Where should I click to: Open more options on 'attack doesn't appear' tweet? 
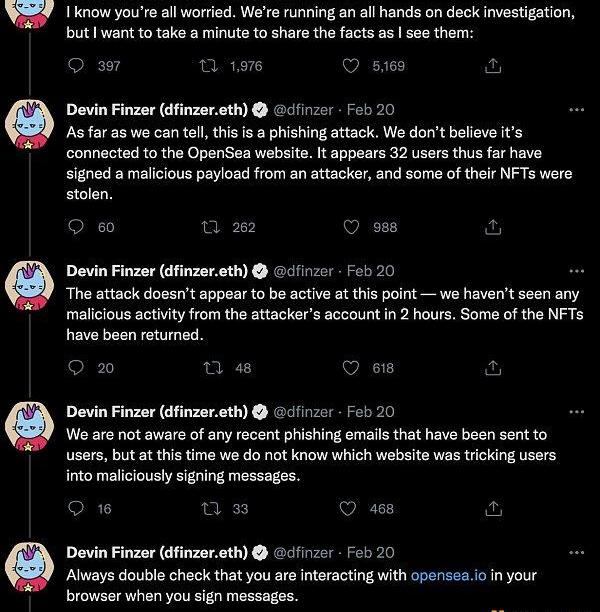pyautogui.click(x=576, y=270)
